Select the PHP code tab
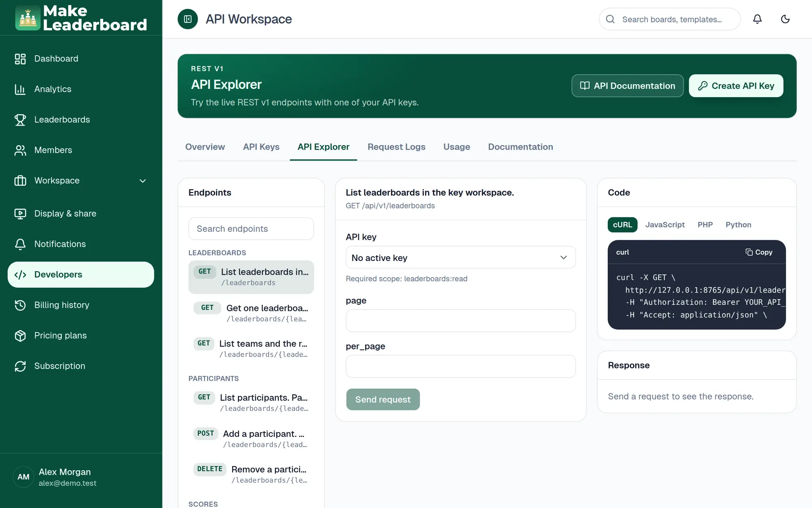Viewport: 812px width, 508px height. click(705, 225)
